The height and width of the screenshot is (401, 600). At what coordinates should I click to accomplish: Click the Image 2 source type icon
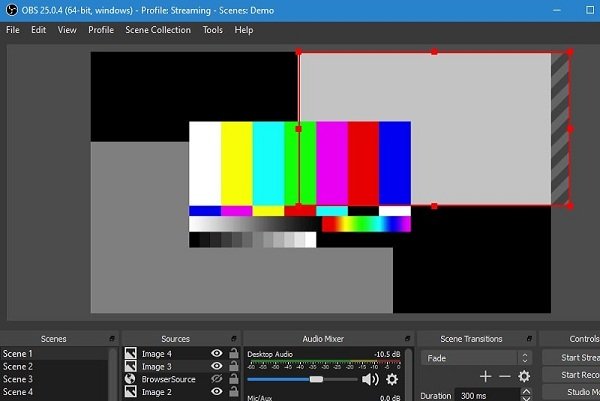(x=130, y=391)
